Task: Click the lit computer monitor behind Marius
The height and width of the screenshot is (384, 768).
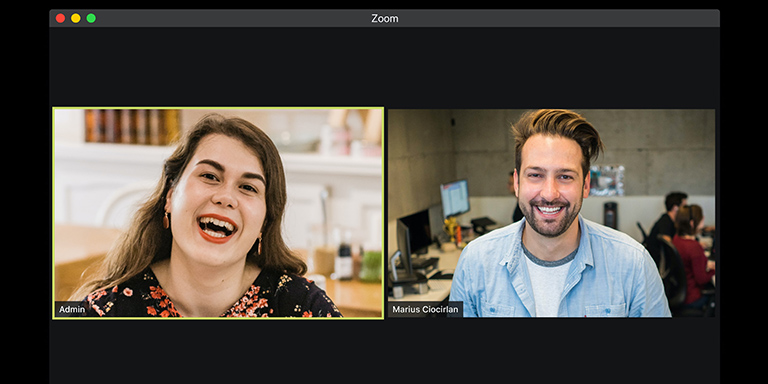Action: [x=455, y=198]
